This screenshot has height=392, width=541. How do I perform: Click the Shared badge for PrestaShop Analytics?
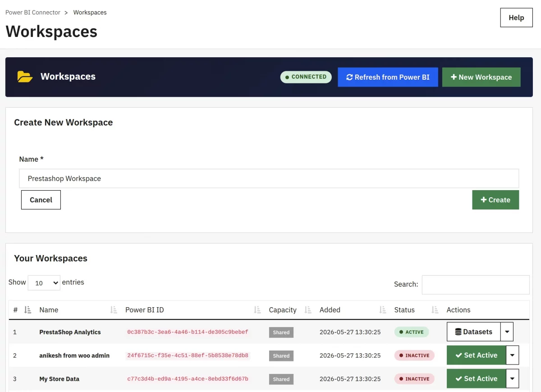tap(281, 333)
